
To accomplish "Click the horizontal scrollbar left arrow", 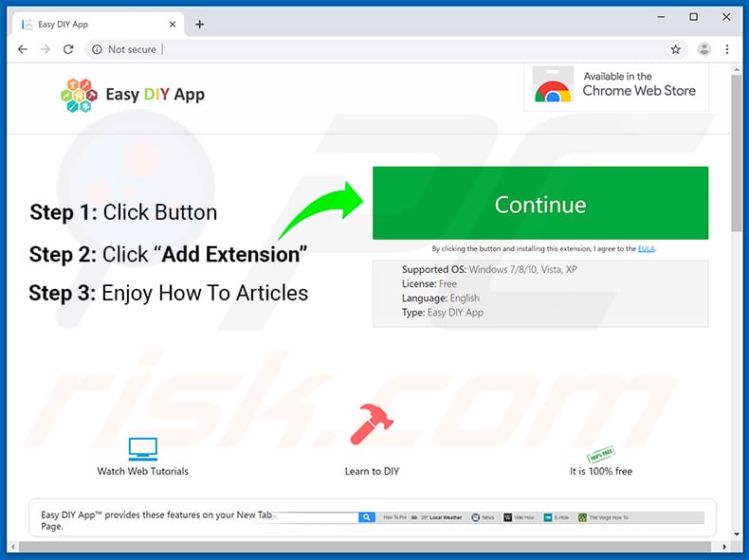I will pyautogui.click(x=13, y=547).
